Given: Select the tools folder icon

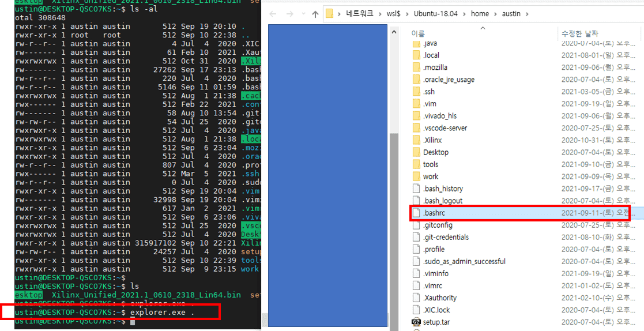Looking at the screenshot, I should 416,164.
